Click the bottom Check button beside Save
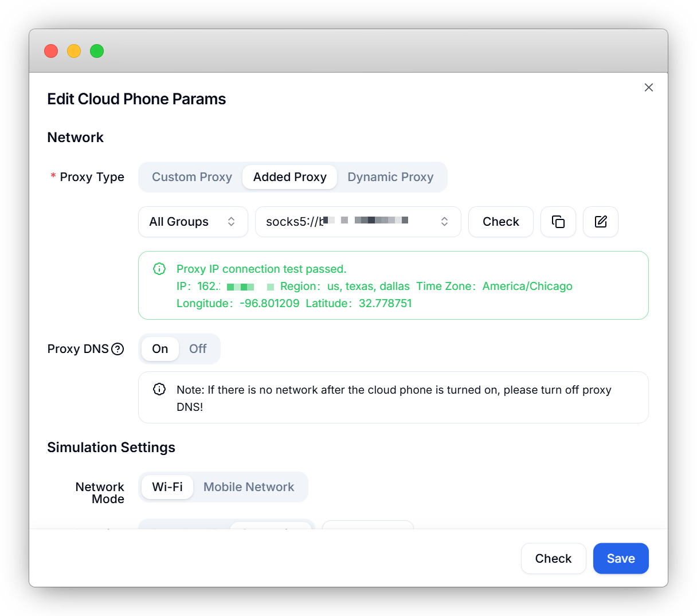 pyautogui.click(x=553, y=559)
